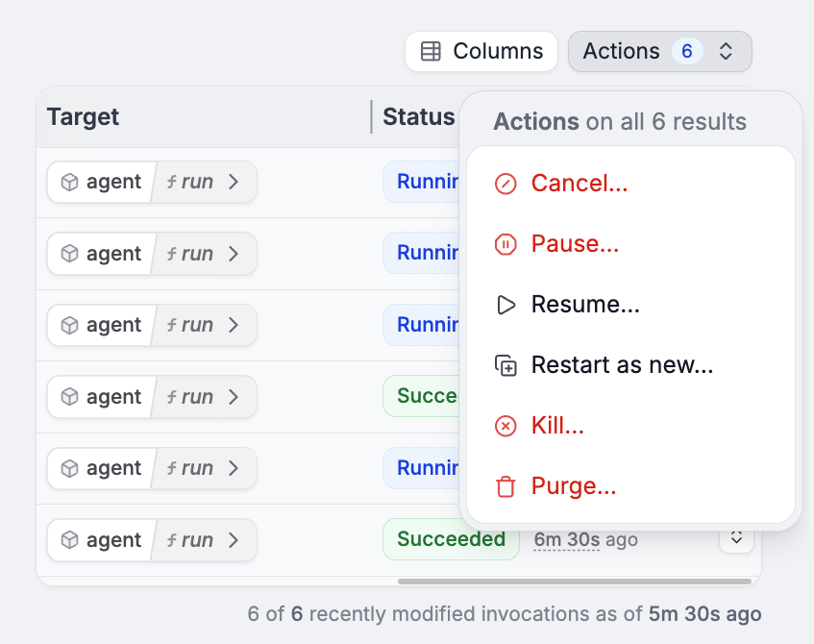Click the trash icon beside Purge
Screen dimensions: 814x644
click(506, 486)
